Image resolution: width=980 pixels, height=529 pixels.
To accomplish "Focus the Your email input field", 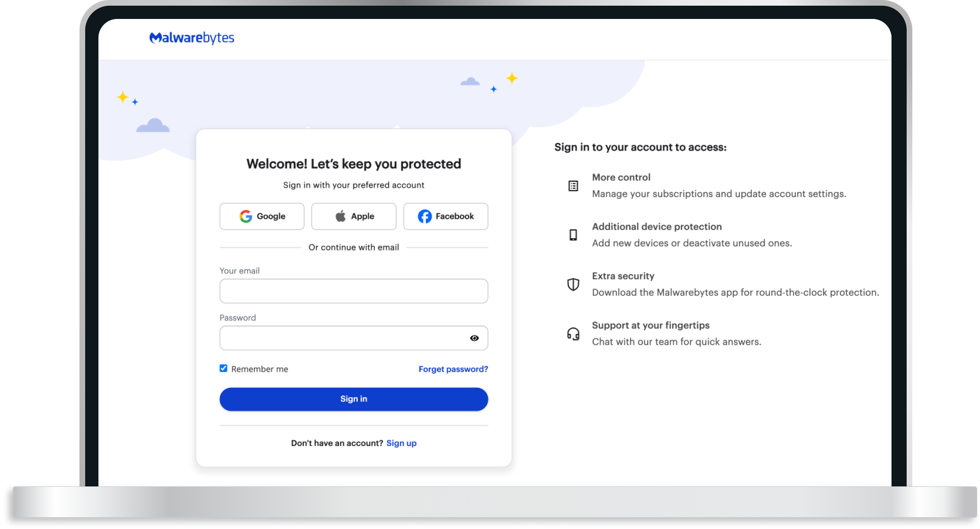I will tap(353, 291).
